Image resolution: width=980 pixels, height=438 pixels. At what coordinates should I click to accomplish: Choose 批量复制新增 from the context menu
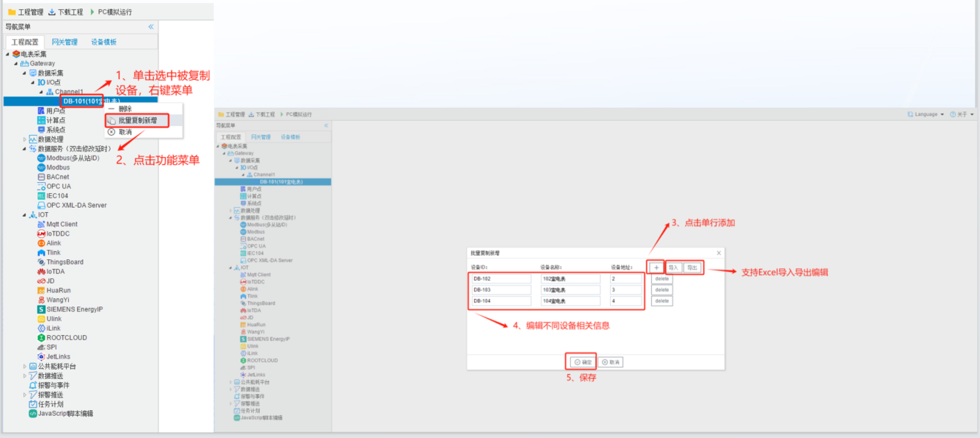tap(137, 120)
